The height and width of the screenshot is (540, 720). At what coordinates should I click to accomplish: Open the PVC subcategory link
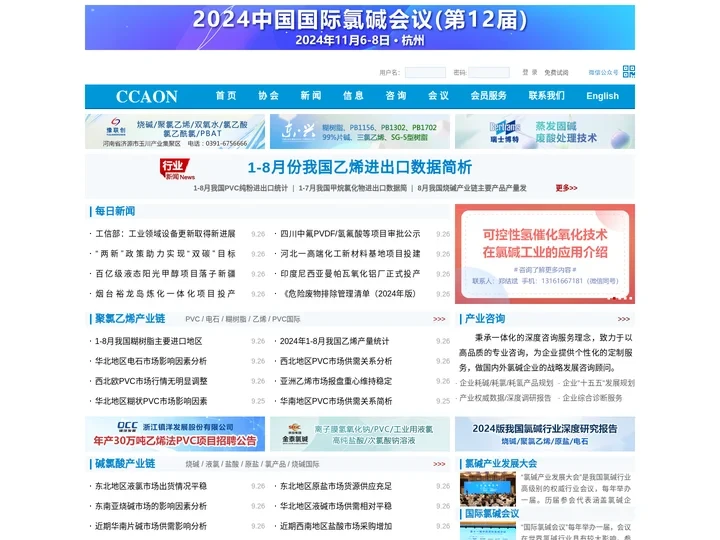pos(192,319)
